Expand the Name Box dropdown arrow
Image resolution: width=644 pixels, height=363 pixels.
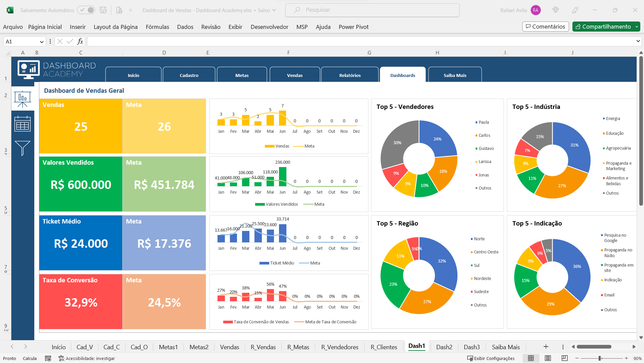[x=42, y=42]
